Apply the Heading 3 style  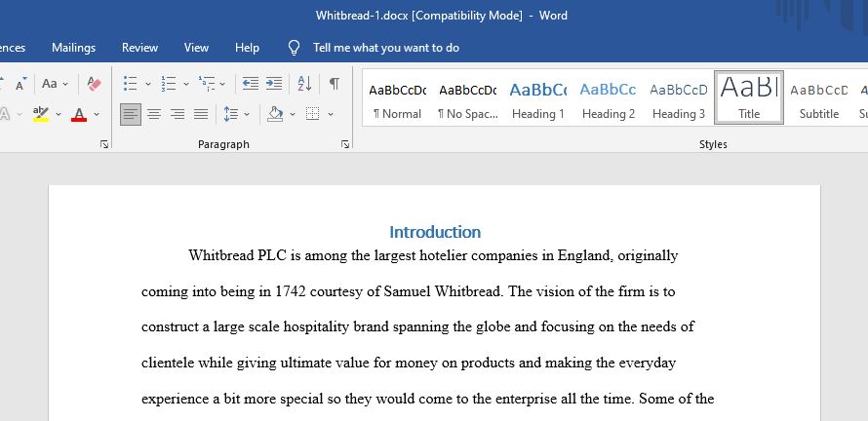point(679,98)
